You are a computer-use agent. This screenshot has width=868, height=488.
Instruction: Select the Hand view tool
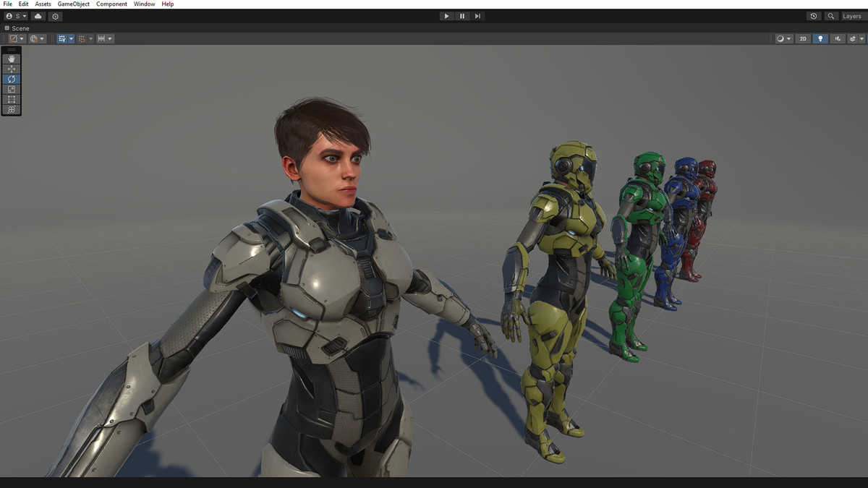click(12, 59)
